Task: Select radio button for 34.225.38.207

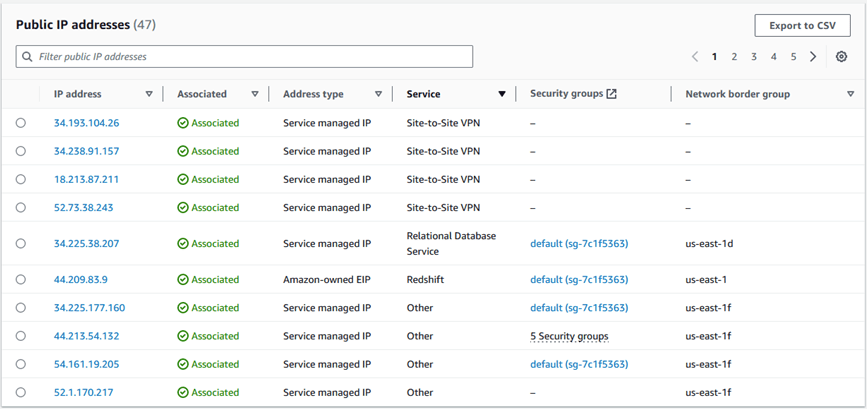Action: coord(21,244)
